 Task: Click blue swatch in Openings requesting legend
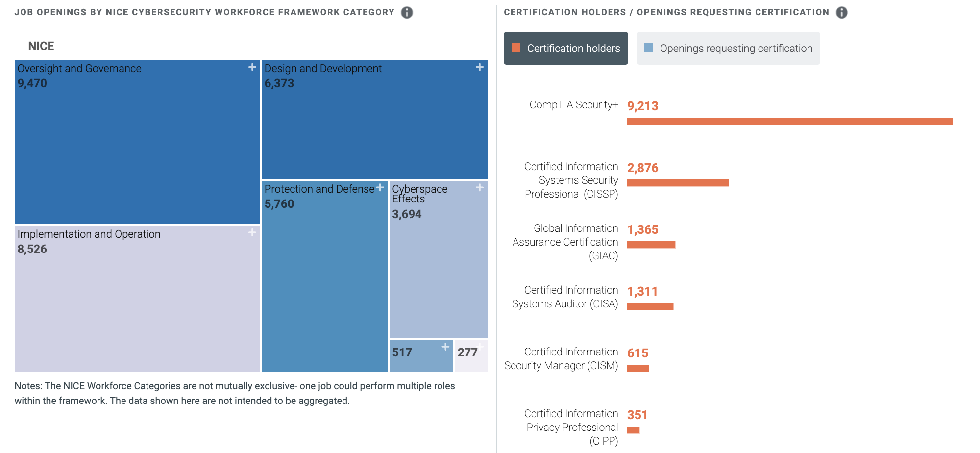tap(649, 48)
